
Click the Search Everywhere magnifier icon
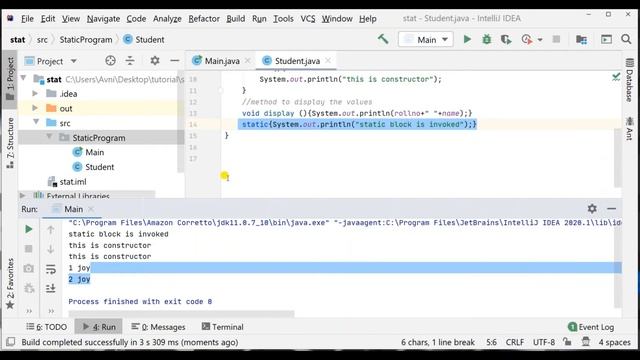click(x=626, y=39)
